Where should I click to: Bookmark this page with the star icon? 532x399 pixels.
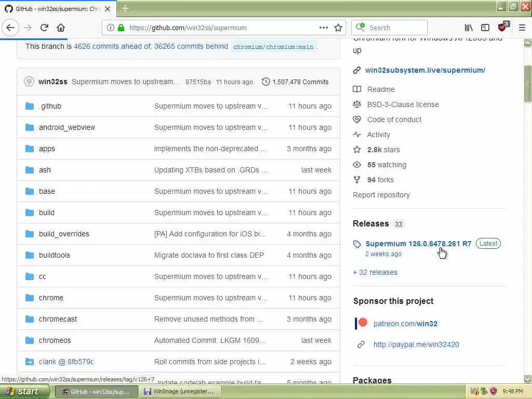[x=338, y=28]
